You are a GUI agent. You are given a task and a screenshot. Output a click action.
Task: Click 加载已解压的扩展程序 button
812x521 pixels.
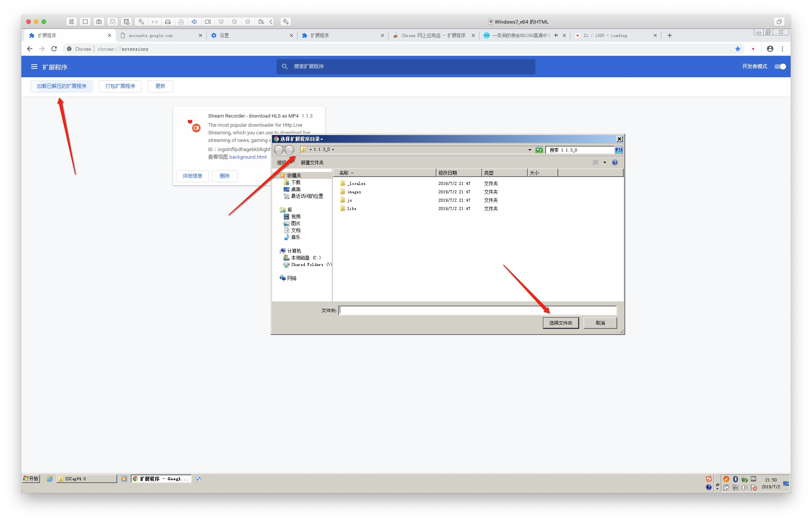(x=62, y=86)
